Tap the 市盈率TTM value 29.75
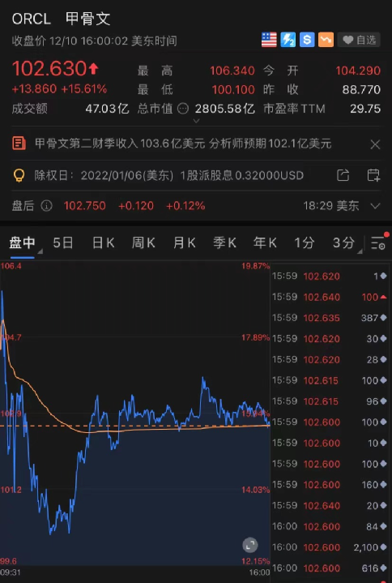 [365, 109]
